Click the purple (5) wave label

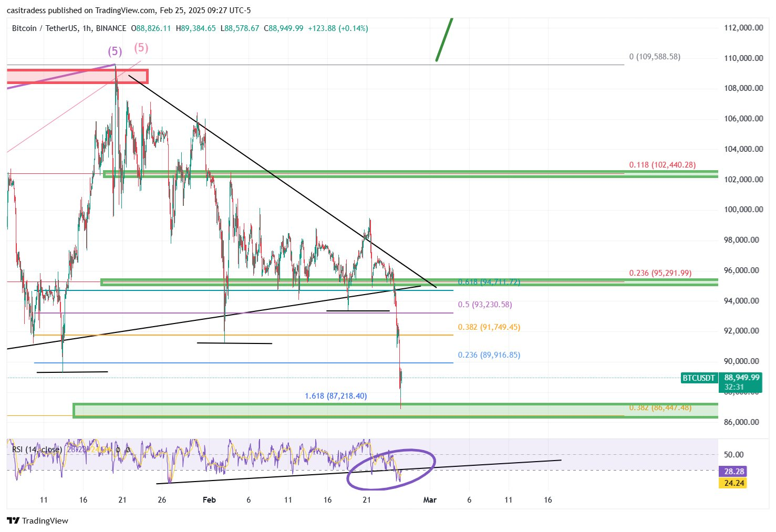coord(115,51)
